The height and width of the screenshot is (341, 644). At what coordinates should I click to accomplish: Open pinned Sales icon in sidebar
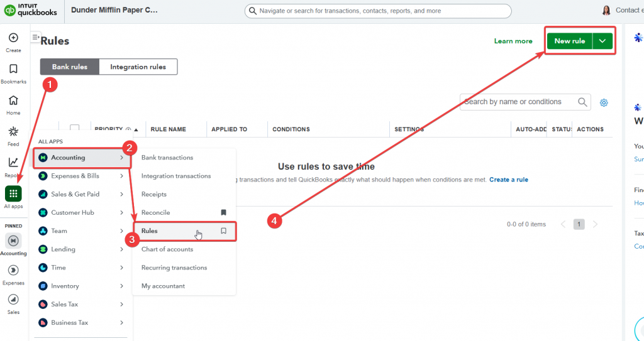pyautogui.click(x=13, y=300)
